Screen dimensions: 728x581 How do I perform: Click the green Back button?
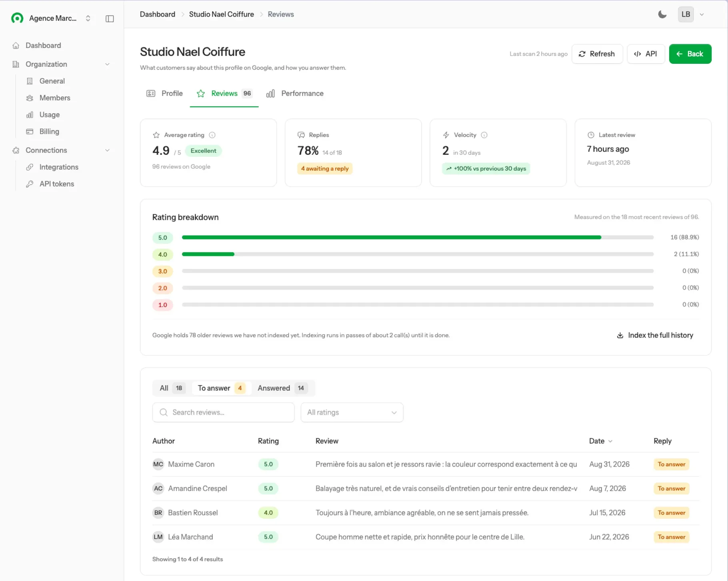click(x=690, y=54)
